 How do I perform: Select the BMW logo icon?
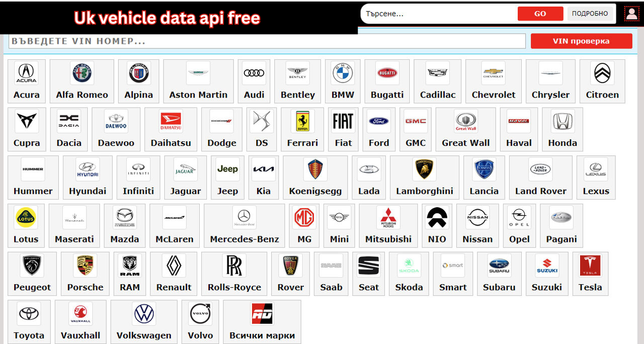(343, 73)
